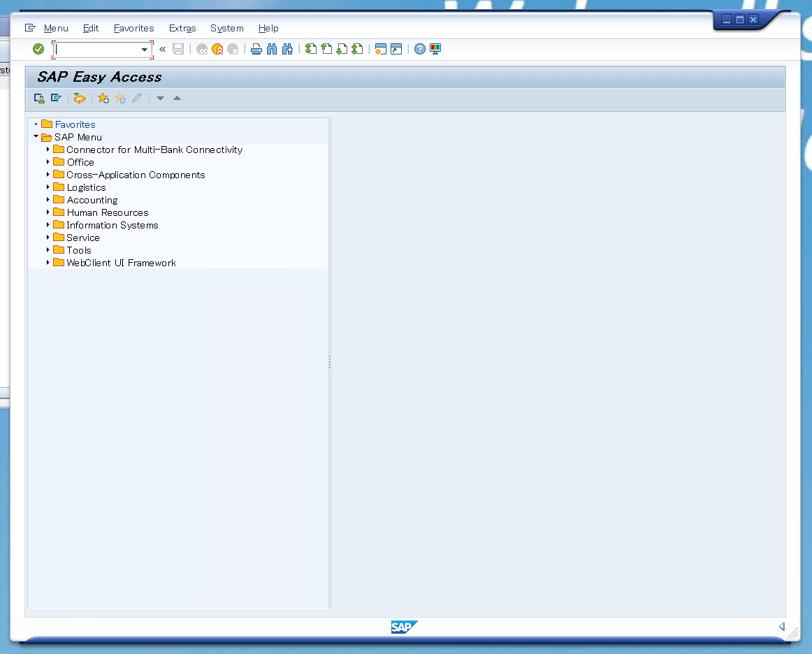
Task: Maximize the SAP window
Action: pos(740,20)
